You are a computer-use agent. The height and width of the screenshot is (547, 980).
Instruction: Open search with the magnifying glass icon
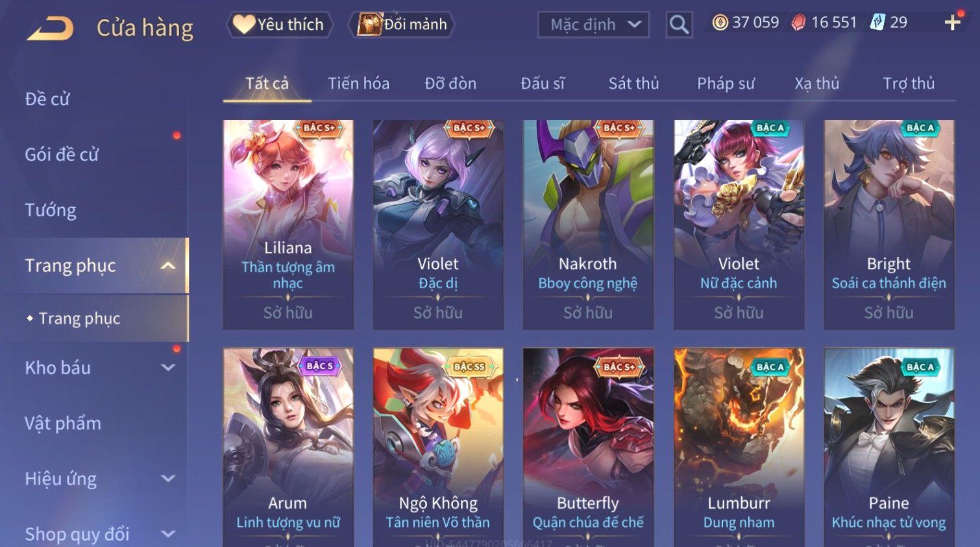(679, 25)
